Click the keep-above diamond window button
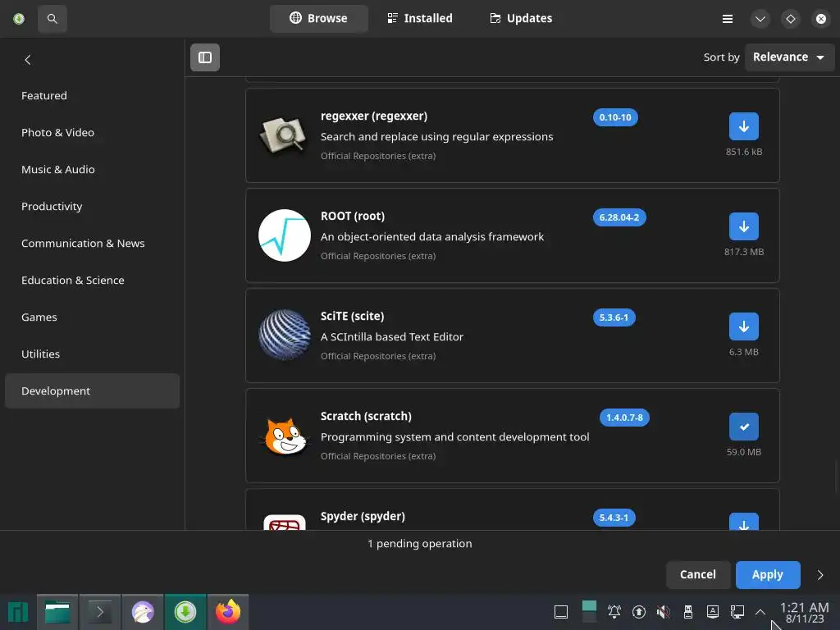The image size is (840, 630). click(x=790, y=20)
